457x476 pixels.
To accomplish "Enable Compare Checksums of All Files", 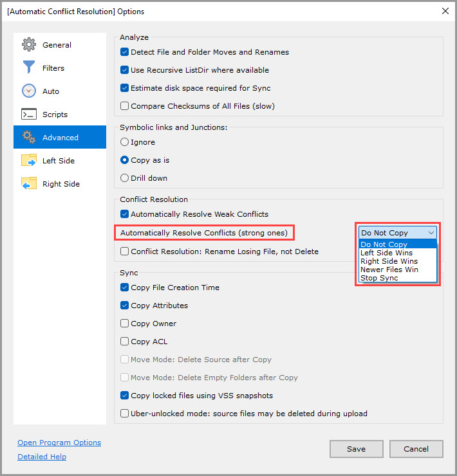I will tap(124, 106).
